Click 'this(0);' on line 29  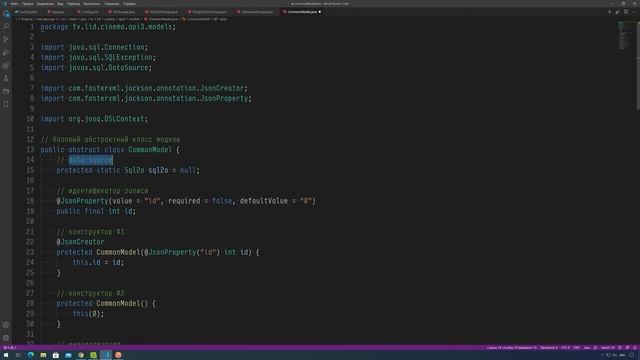(x=88, y=314)
